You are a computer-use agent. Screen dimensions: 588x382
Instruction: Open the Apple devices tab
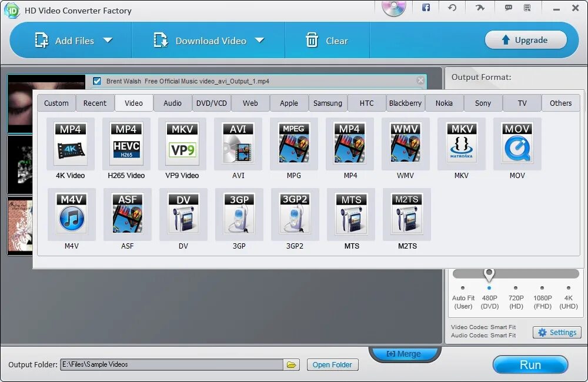click(289, 103)
